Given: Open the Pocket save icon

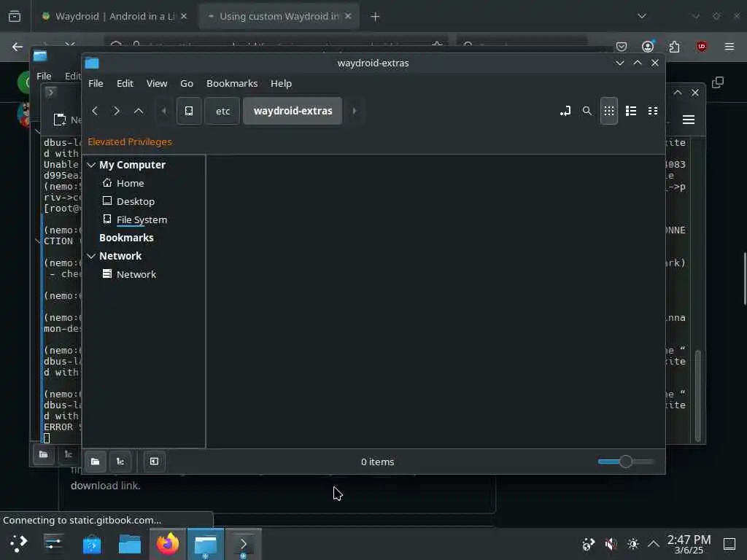Looking at the screenshot, I should 622,47.
